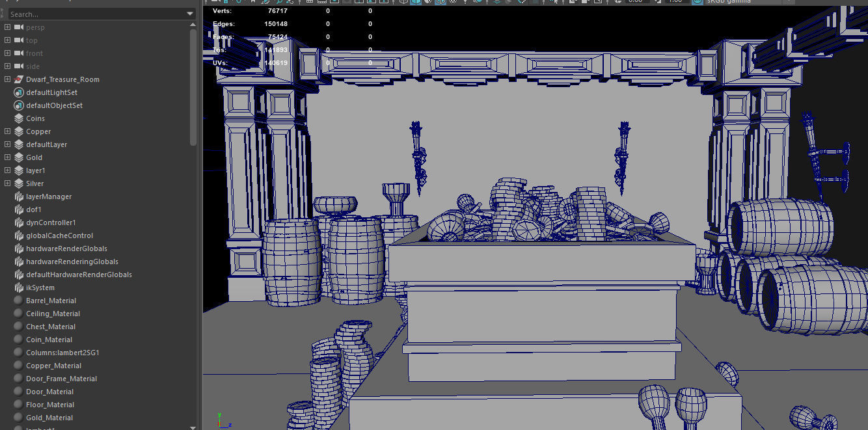Expand the Dwarf_Treasure_Room node

click(7, 79)
